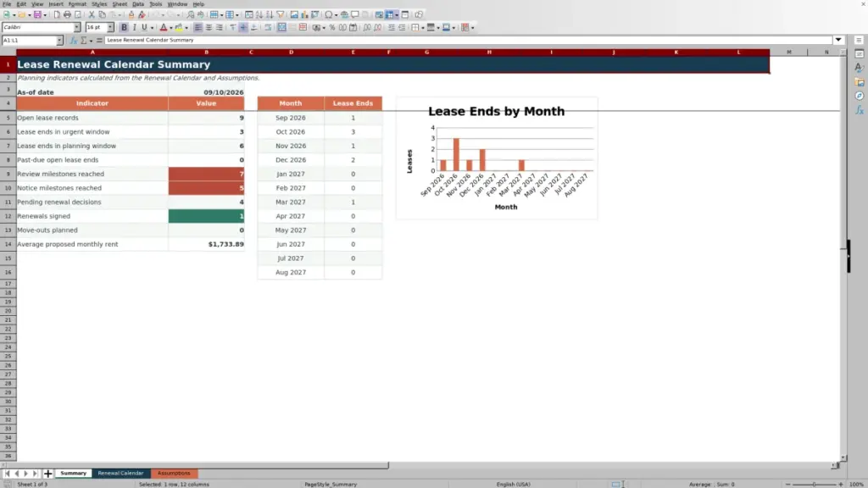This screenshot has width=868, height=488.
Task: Toggle Align Top vertical alignment
Action: tap(233, 27)
